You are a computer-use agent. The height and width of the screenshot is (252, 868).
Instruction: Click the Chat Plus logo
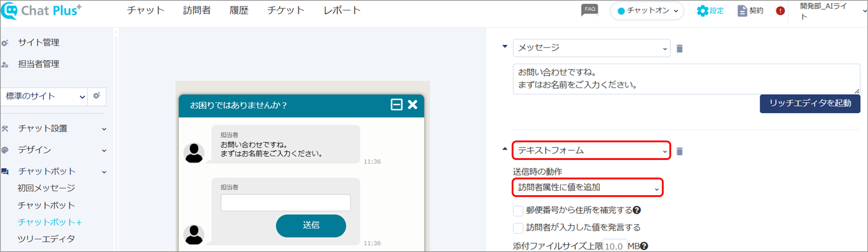(x=41, y=10)
